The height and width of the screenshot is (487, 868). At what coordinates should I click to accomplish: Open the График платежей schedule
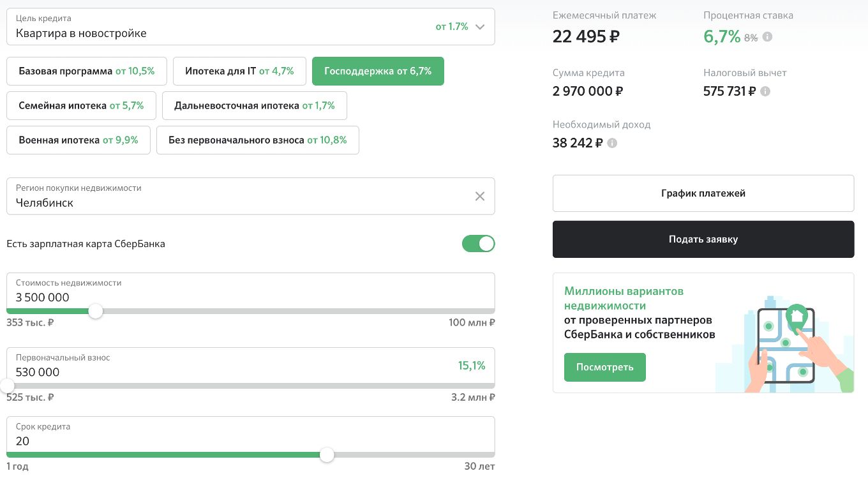point(703,193)
